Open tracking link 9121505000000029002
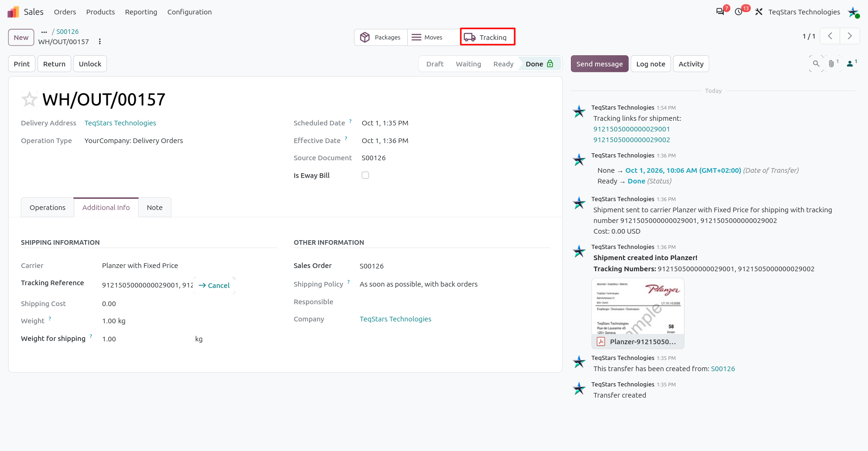 pyautogui.click(x=632, y=140)
